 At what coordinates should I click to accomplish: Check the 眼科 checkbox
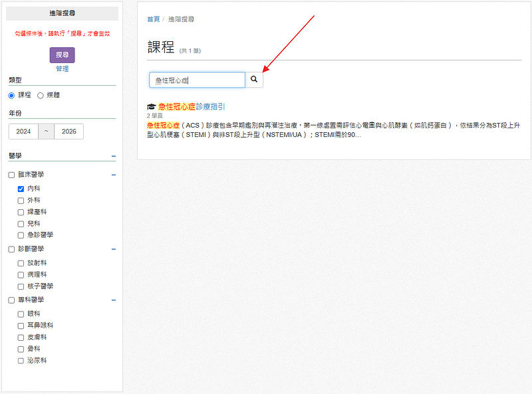(x=21, y=314)
